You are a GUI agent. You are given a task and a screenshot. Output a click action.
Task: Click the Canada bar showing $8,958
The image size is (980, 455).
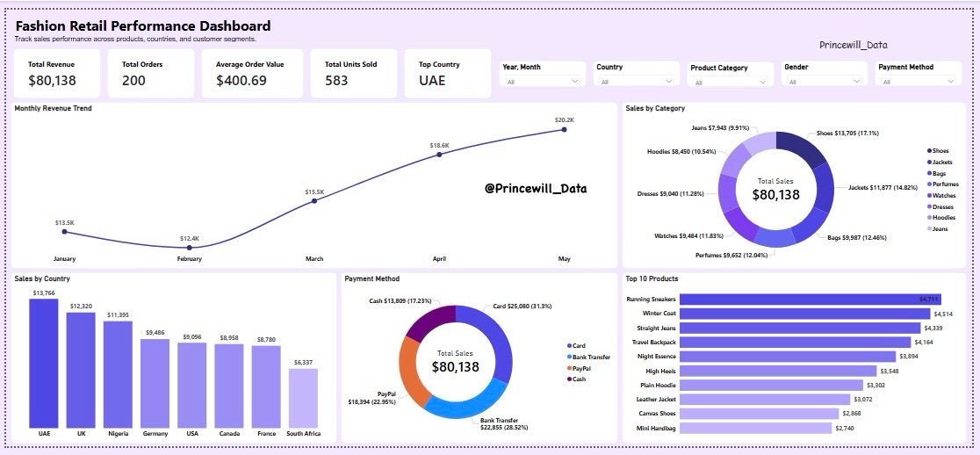click(228, 386)
